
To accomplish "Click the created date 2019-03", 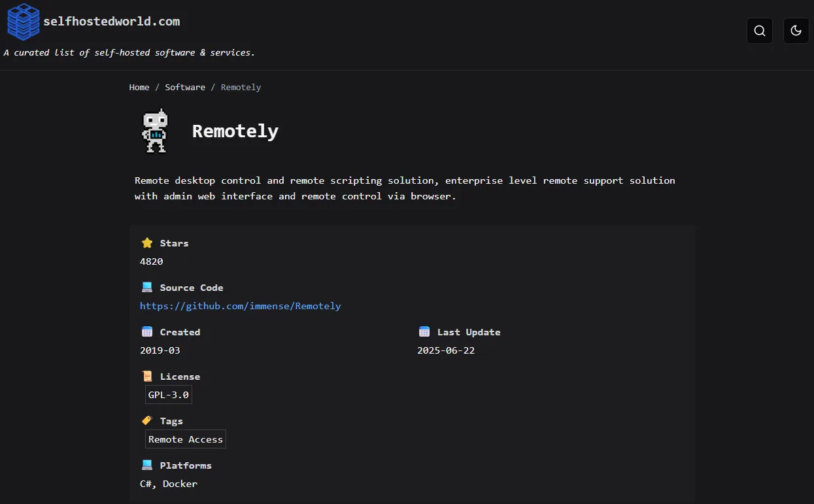I will [160, 350].
